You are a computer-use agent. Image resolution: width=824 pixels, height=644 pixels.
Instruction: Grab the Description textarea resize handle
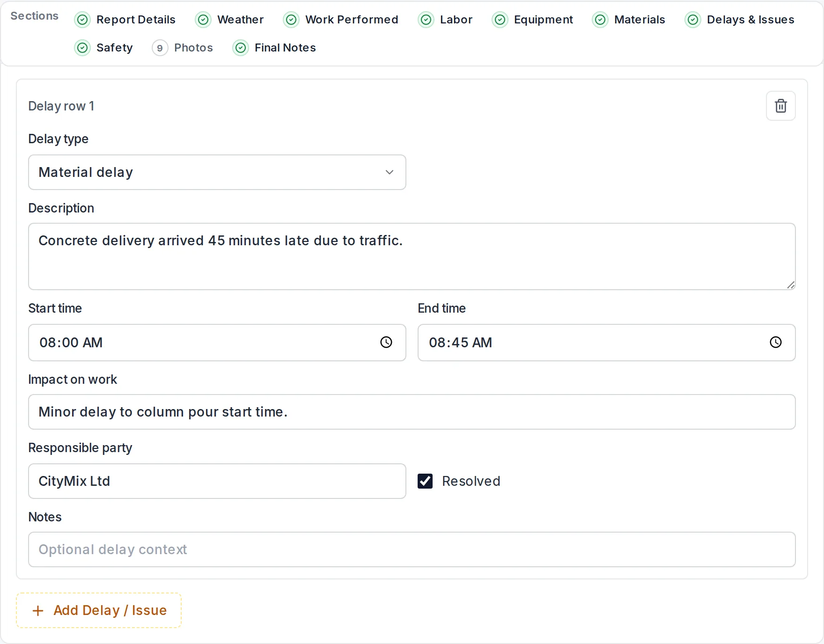point(791,285)
